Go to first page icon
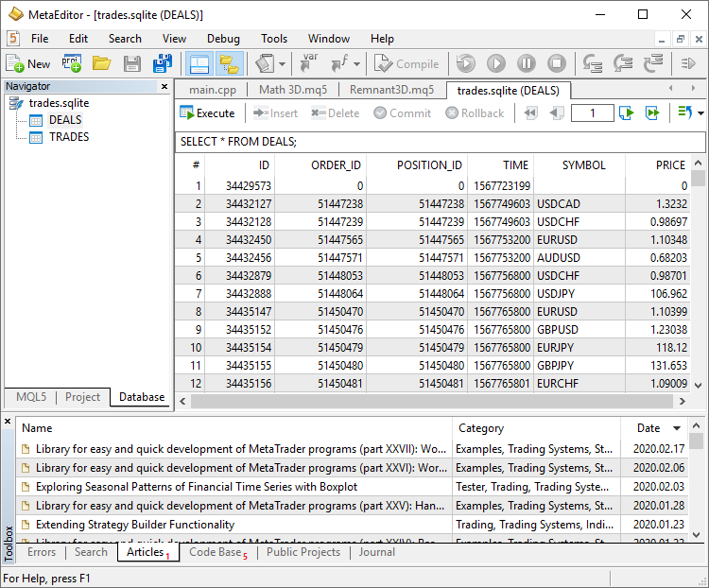 (530, 113)
